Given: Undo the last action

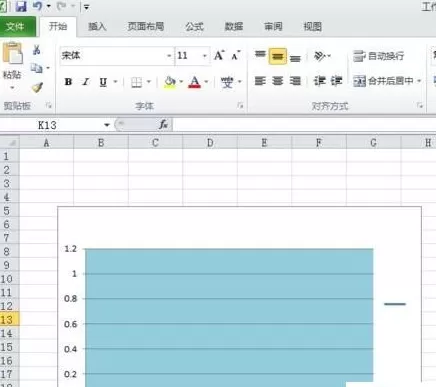Looking at the screenshot, I should [37, 6].
